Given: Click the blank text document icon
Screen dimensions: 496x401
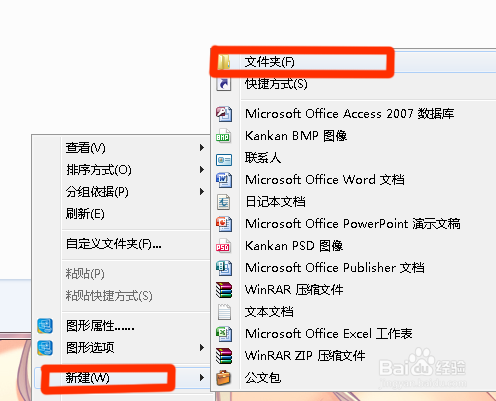Looking at the screenshot, I should [x=224, y=312].
